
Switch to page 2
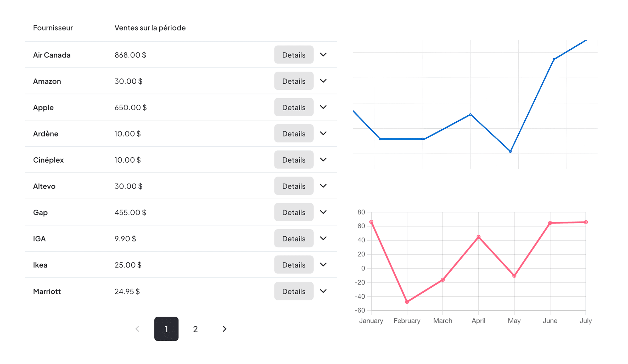click(195, 329)
